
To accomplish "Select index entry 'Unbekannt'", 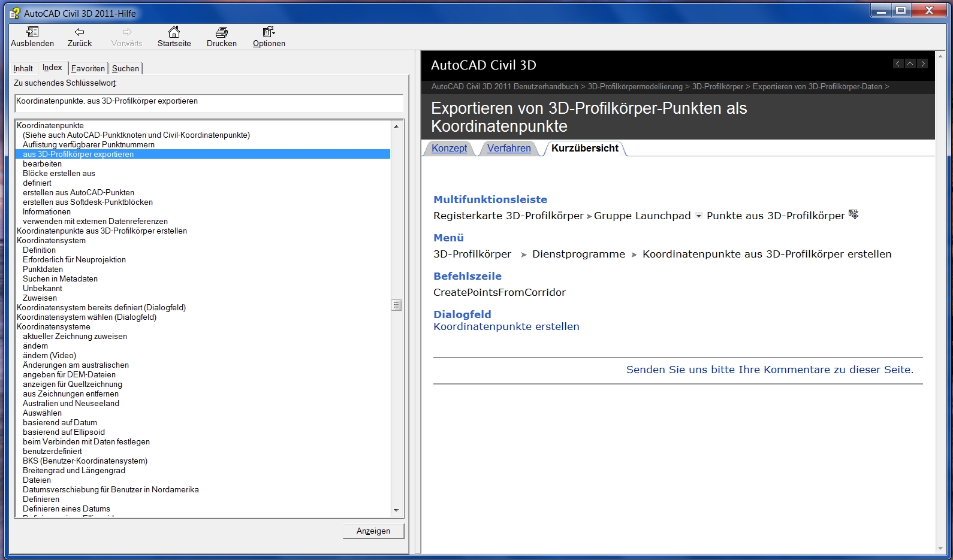I will tap(43, 288).
